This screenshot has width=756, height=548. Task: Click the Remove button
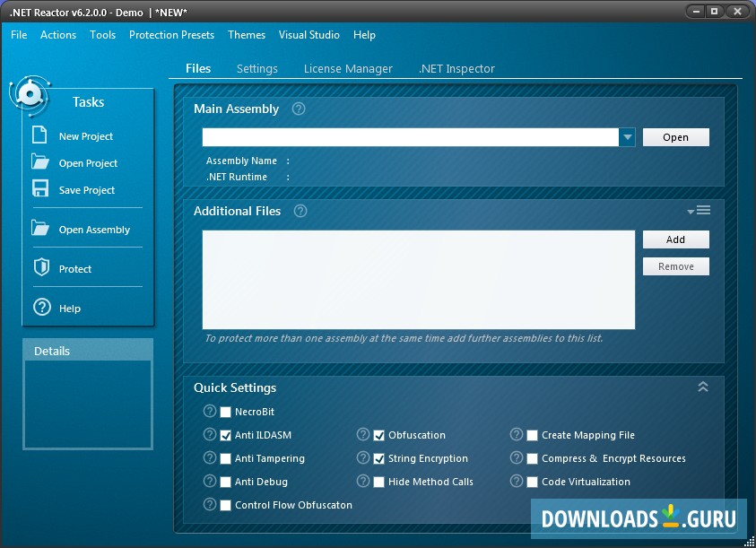click(676, 266)
